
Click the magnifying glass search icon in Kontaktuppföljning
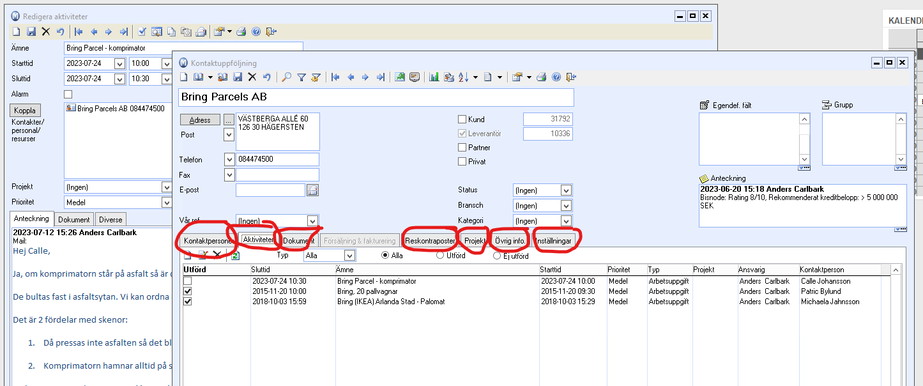coord(287,76)
